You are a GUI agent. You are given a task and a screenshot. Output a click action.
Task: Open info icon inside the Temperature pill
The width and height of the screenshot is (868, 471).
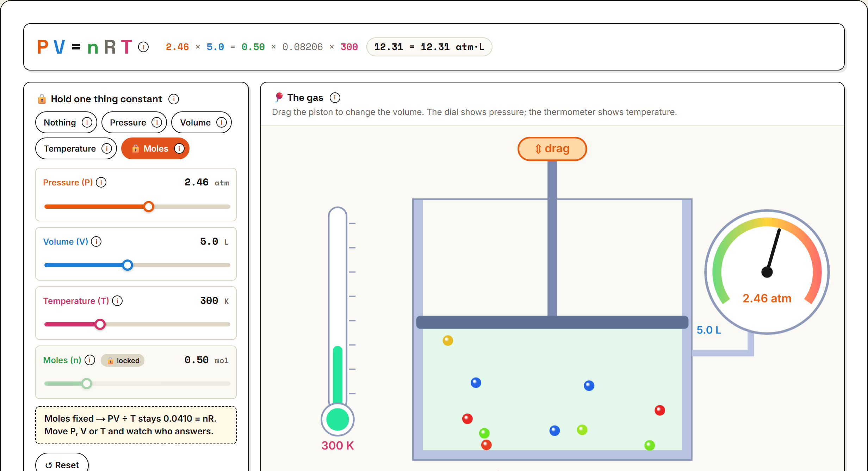[x=107, y=148]
